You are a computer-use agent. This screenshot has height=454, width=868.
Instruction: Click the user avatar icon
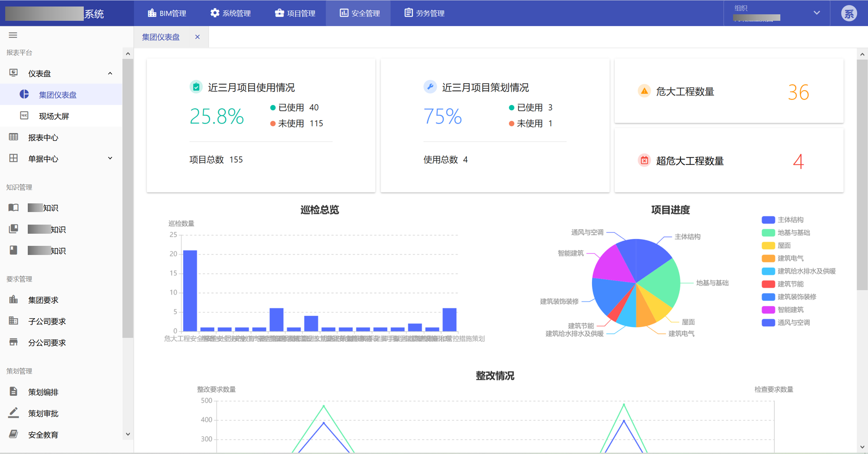(849, 13)
